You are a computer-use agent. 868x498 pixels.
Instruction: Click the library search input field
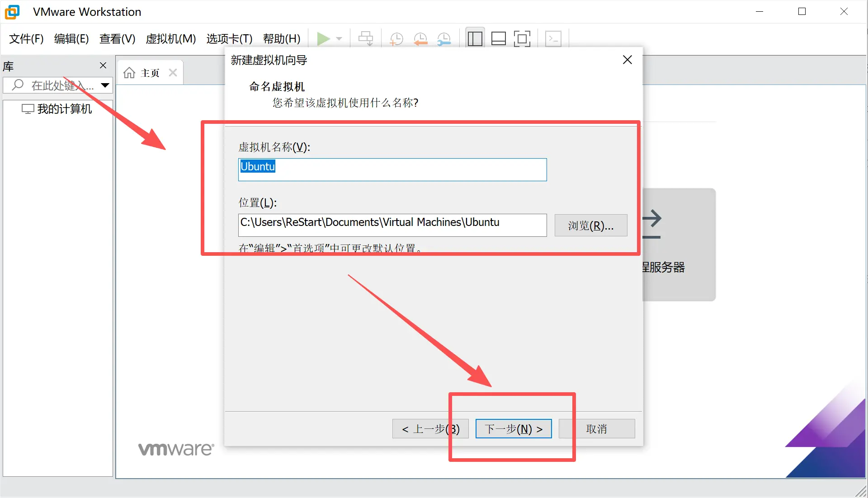pyautogui.click(x=57, y=85)
